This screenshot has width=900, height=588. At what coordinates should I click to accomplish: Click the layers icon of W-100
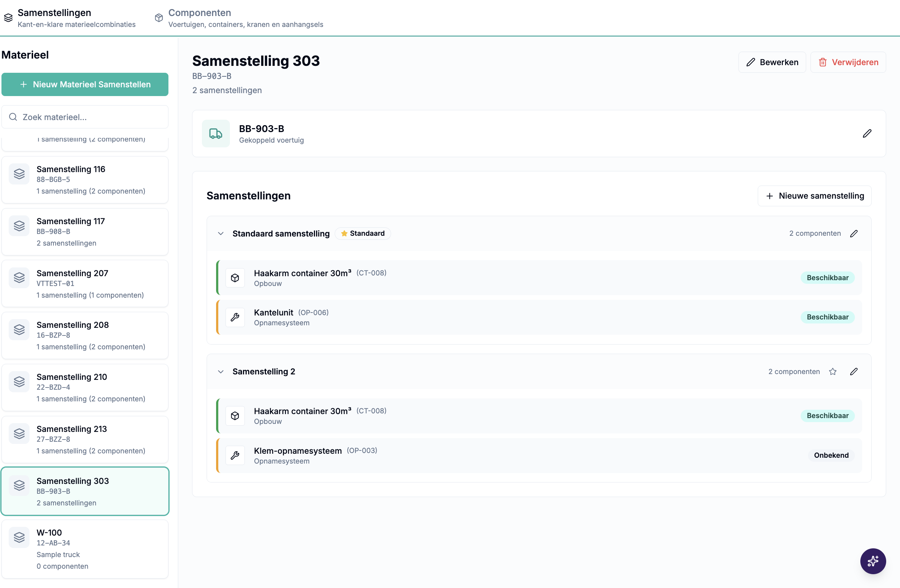click(x=19, y=537)
